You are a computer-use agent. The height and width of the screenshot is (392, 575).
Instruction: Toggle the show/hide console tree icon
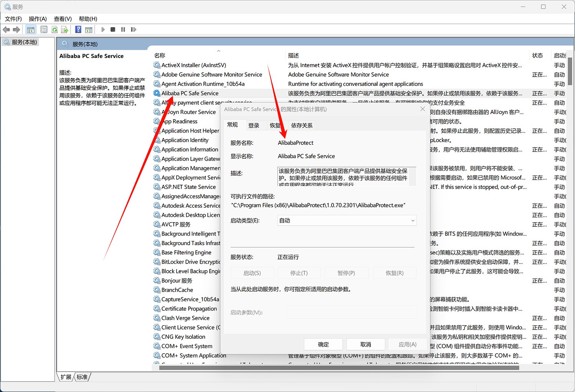coord(31,30)
